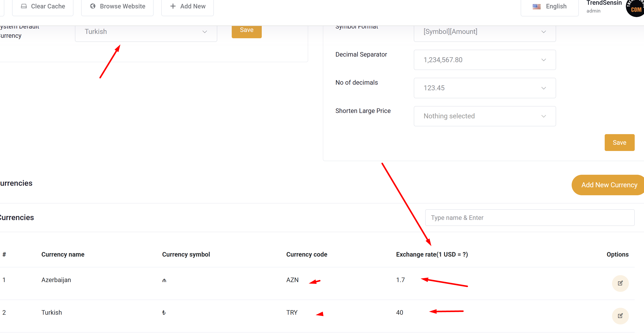Click the drive icon in Clear Cache
This screenshot has width=644, height=335.
click(24, 6)
